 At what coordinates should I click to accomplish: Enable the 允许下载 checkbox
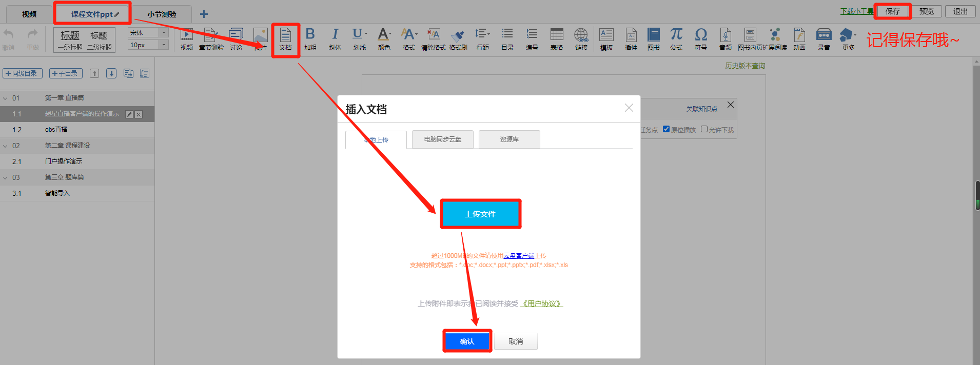[x=704, y=129]
